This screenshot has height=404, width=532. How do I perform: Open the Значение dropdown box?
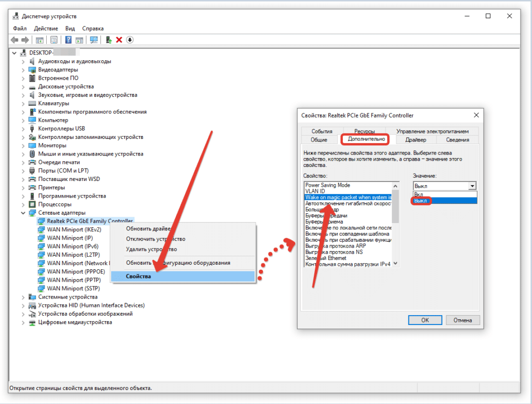point(472,186)
